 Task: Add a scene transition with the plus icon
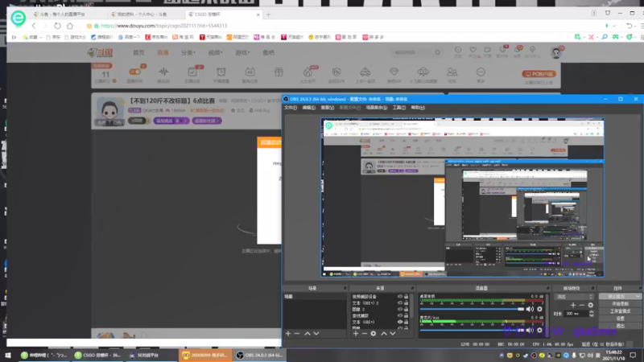click(x=573, y=305)
